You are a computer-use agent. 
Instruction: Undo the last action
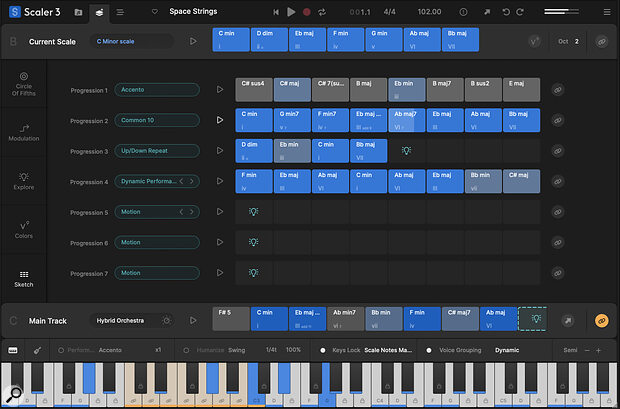pos(506,12)
